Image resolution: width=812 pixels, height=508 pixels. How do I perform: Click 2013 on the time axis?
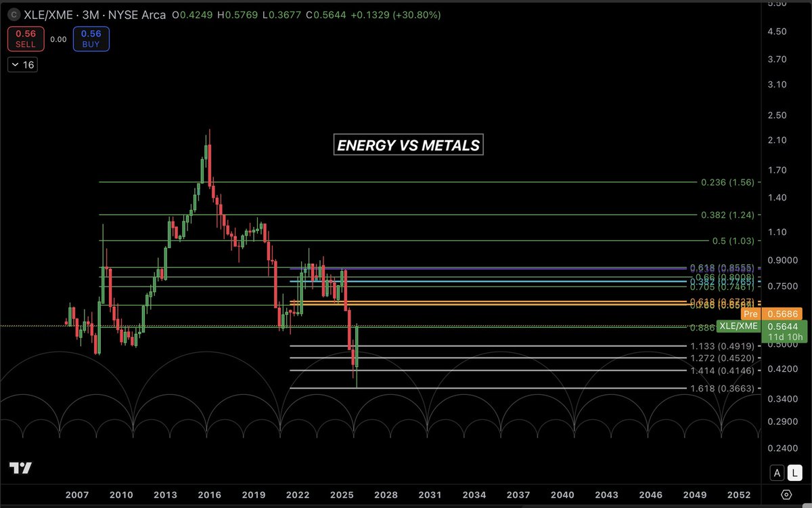(165, 495)
